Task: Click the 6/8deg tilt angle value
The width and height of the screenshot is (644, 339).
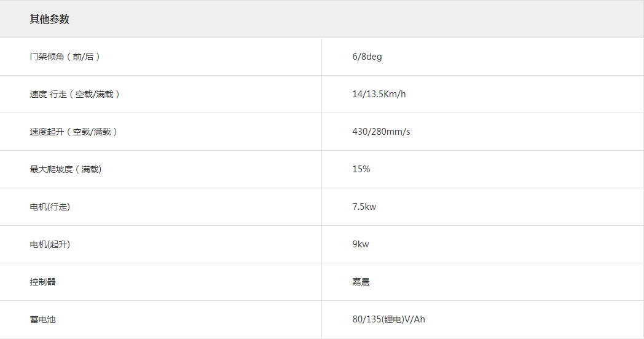Action: (x=367, y=57)
